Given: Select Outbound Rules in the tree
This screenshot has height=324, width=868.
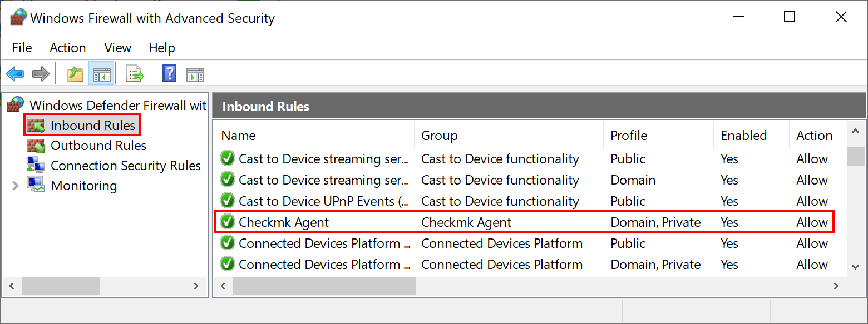Looking at the screenshot, I should (x=98, y=146).
